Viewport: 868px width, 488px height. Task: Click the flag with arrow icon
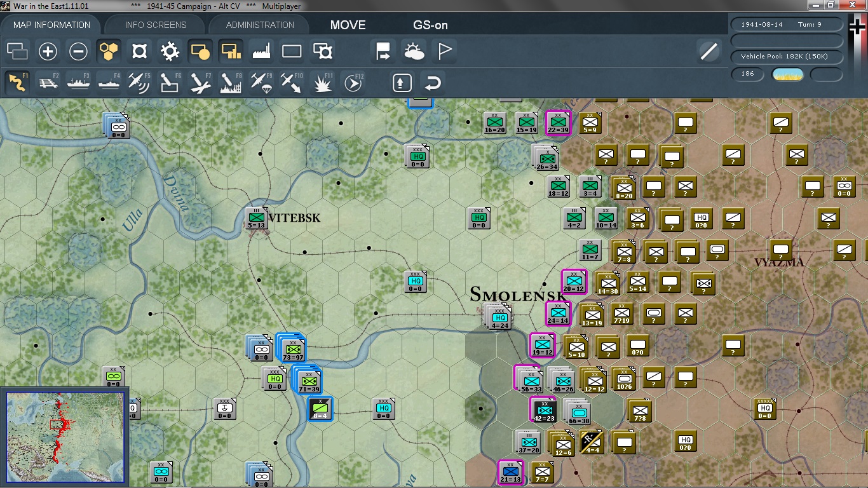point(383,51)
